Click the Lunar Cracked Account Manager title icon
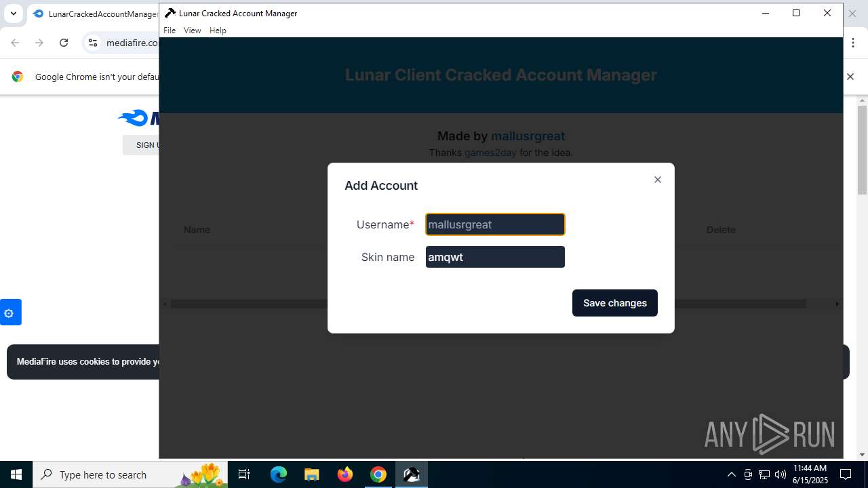Viewport: 868px width, 488px height. 170,13
